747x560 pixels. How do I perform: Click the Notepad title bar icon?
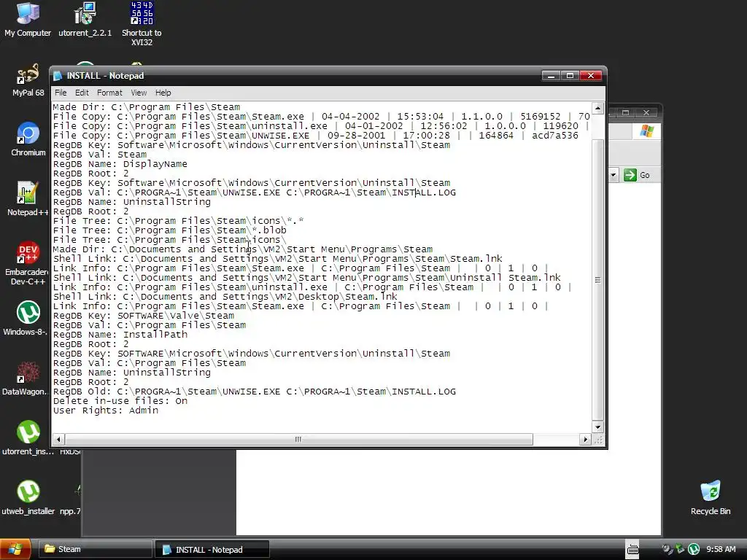(x=58, y=76)
